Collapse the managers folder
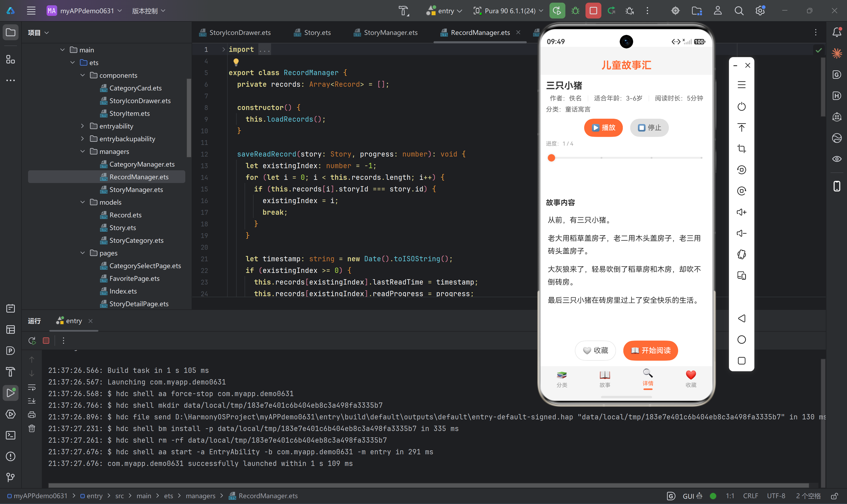847x504 pixels. click(83, 152)
